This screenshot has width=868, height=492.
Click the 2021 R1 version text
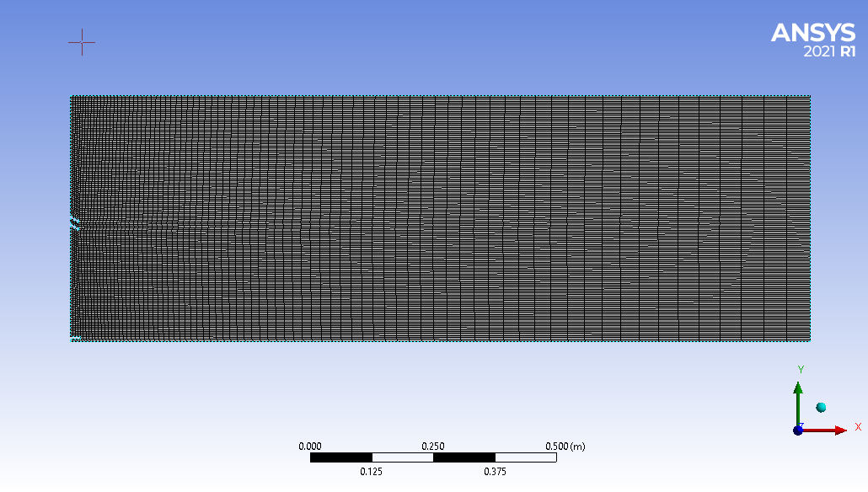830,51
